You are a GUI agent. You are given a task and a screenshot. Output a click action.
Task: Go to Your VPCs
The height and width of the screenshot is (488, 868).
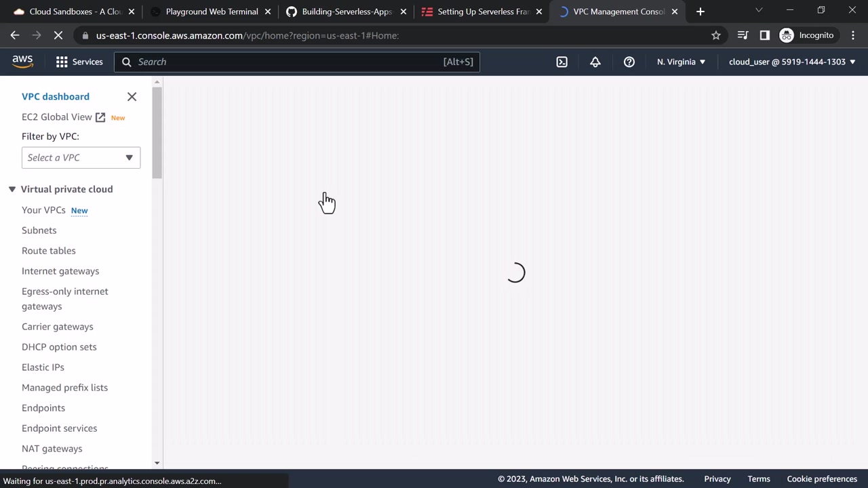pos(43,210)
